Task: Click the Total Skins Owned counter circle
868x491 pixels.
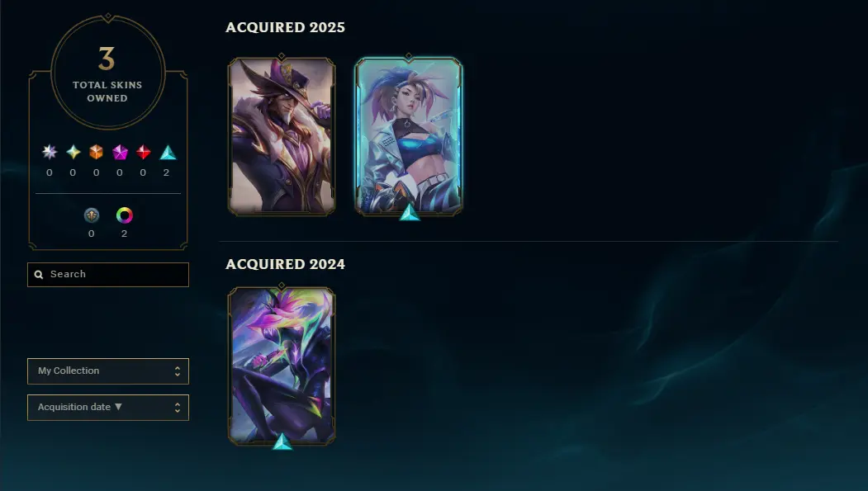Action: 108,73
